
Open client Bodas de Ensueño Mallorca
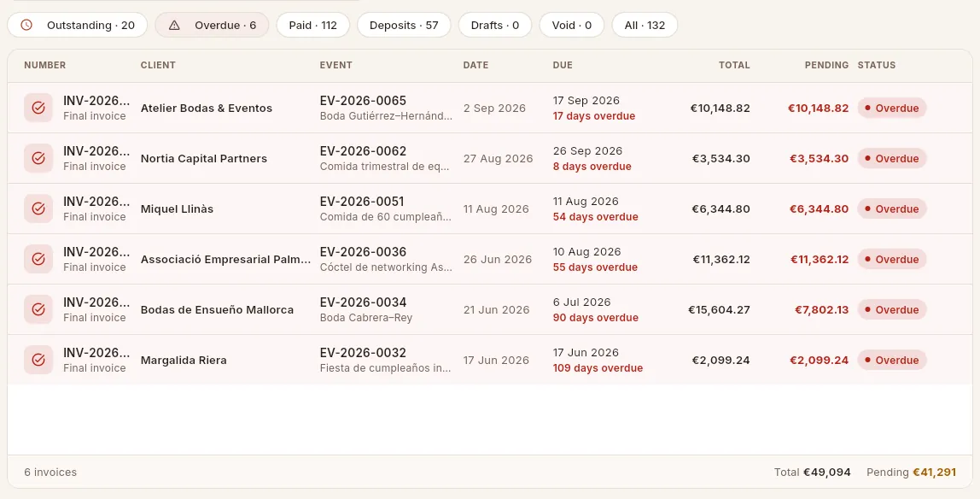217,310
